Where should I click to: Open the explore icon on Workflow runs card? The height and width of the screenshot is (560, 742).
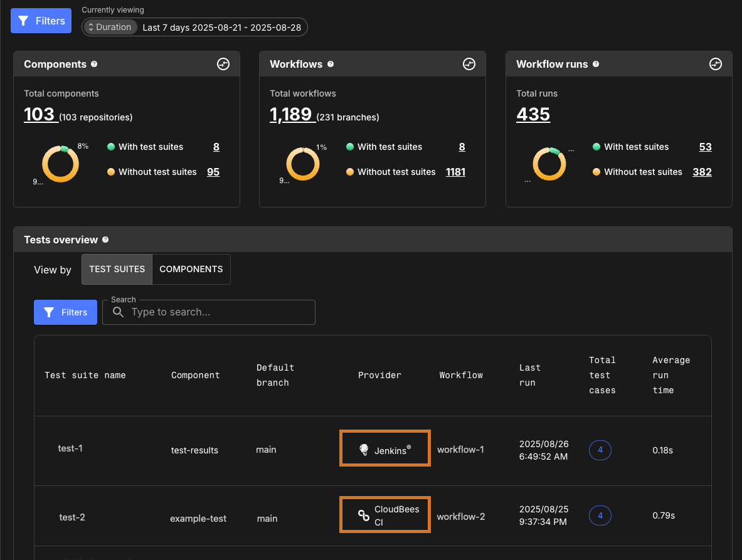point(715,63)
